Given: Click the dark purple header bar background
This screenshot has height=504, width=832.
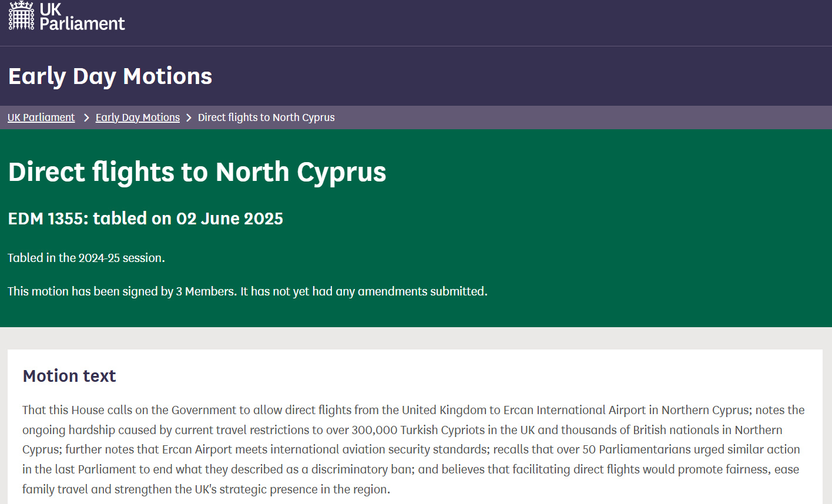Looking at the screenshot, I should point(470,22).
